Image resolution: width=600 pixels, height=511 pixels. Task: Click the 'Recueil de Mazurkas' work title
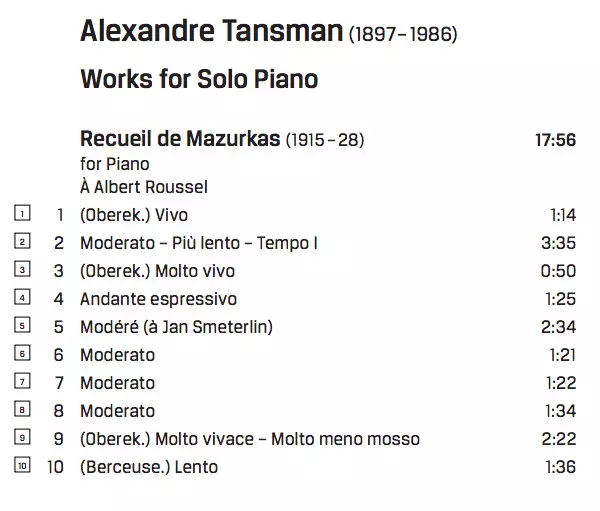[x=180, y=139]
